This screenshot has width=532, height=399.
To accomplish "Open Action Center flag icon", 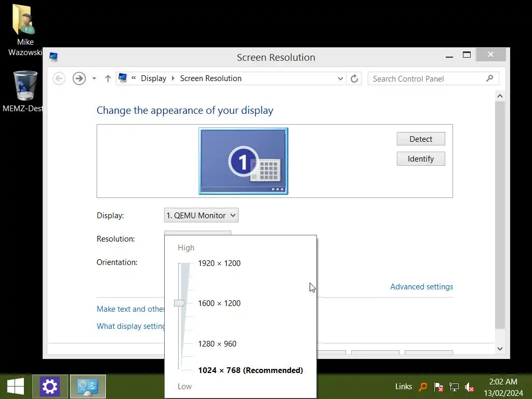I will tap(438, 387).
